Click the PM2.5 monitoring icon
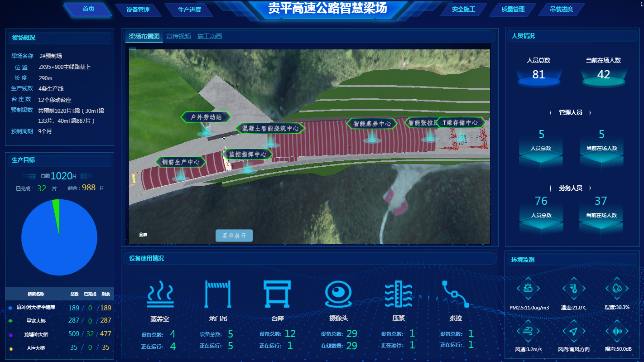644x362 pixels. pyautogui.click(x=528, y=288)
